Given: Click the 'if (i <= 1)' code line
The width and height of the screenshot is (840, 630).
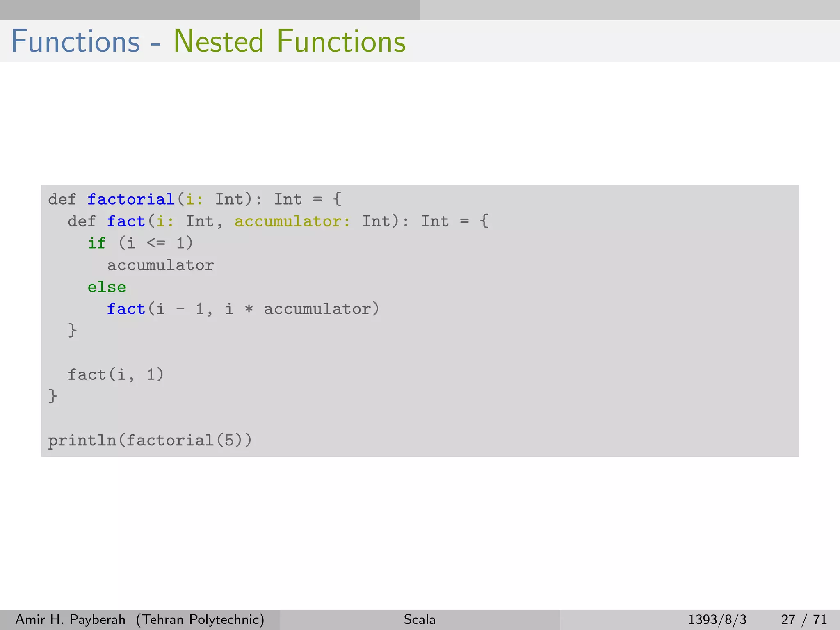Looking at the screenshot, I should (x=140, y=243).
